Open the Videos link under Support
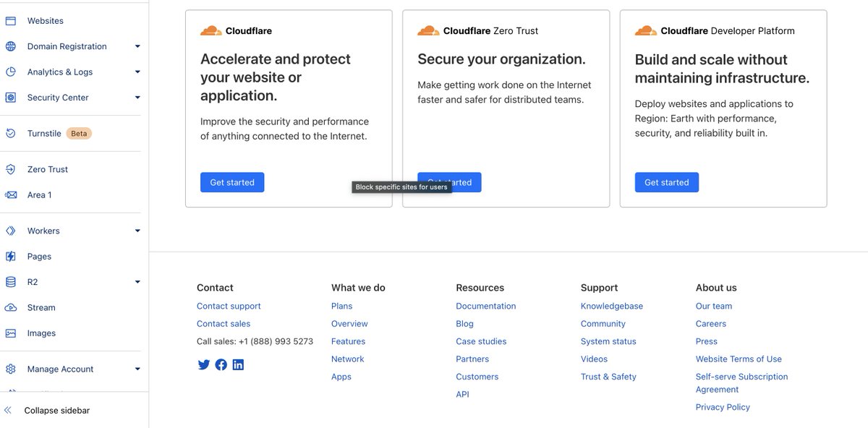Viewport: 868px width, 428px height. (594, 359)
